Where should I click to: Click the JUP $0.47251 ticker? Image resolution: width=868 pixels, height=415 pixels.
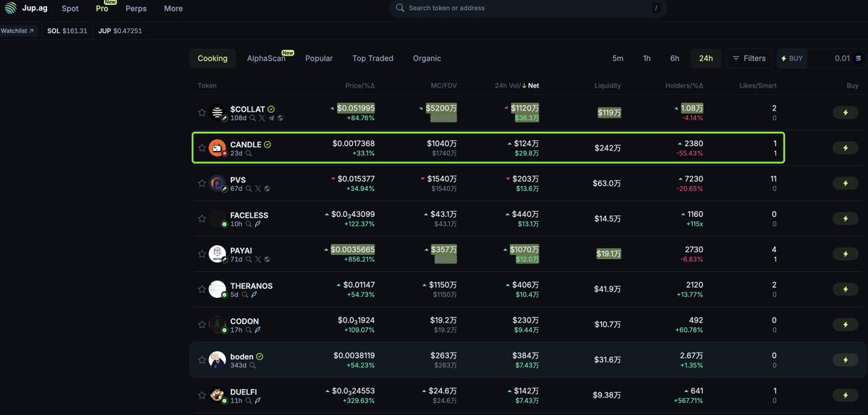(120, 31)
